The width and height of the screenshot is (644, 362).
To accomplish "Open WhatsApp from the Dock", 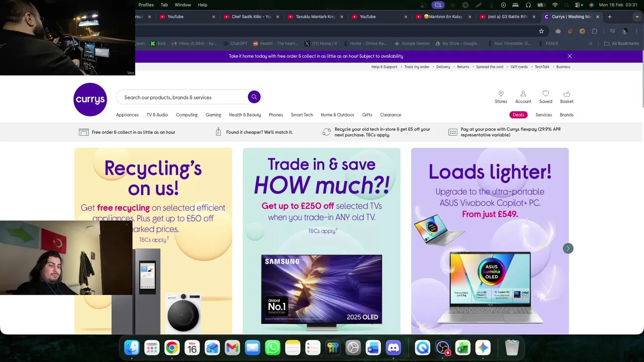I will click(273, 347).
